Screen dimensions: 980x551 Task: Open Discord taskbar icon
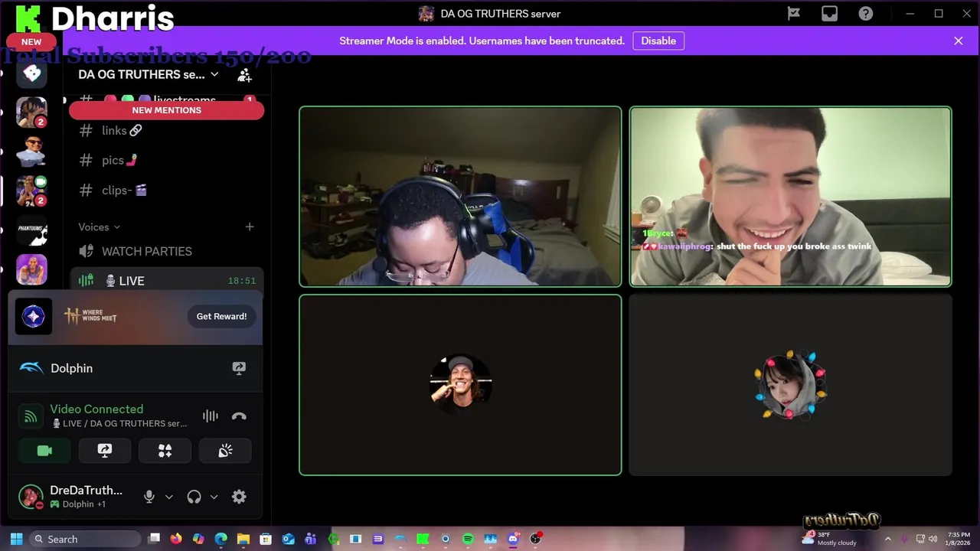pyautogui.click(x=513, y=539)
